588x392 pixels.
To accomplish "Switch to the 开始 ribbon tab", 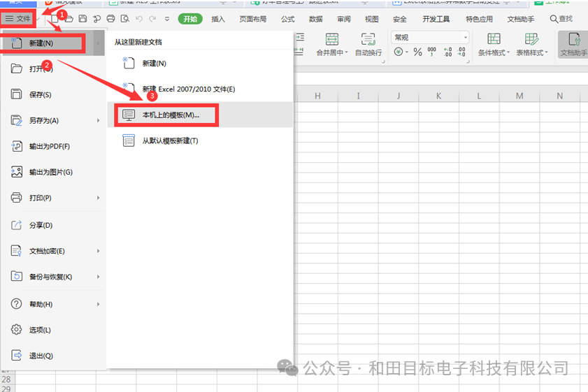I will [190, 19].
